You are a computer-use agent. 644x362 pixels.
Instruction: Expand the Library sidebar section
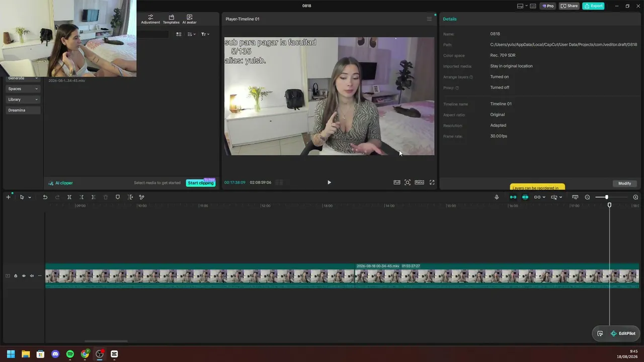pyautogui.click(x=23, y=100)
